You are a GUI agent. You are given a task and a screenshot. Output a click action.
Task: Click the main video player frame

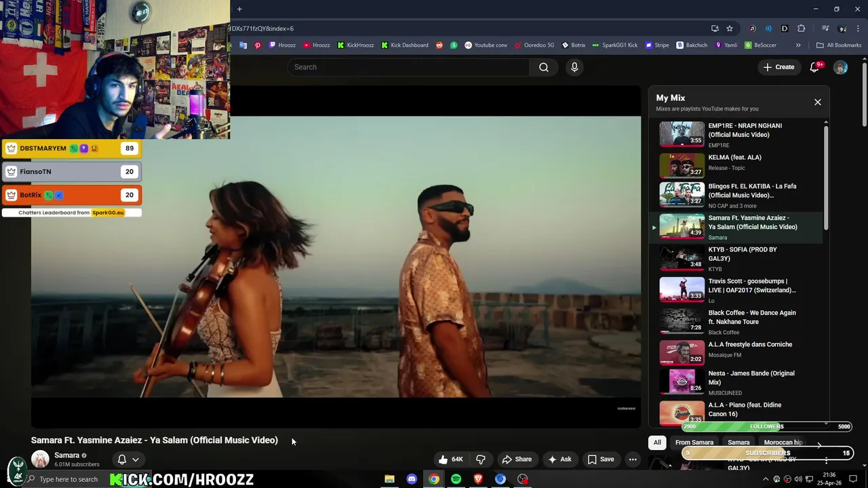336,257
